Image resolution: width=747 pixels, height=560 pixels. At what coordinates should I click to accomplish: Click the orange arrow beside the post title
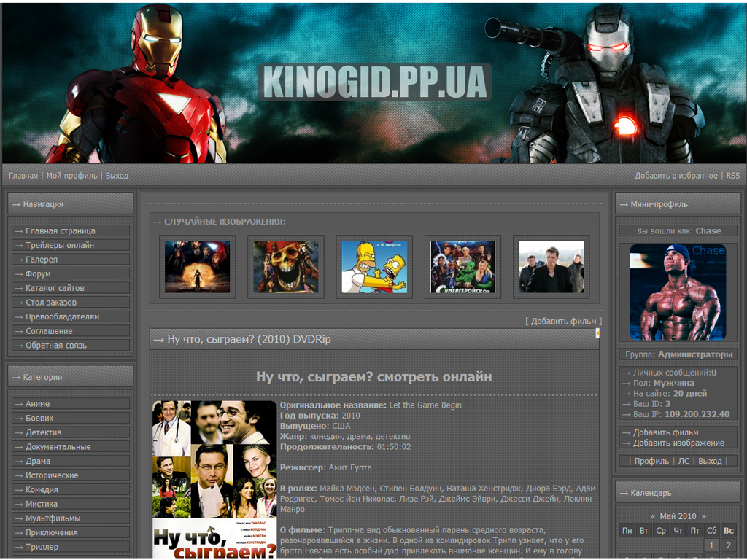point(597,334)
